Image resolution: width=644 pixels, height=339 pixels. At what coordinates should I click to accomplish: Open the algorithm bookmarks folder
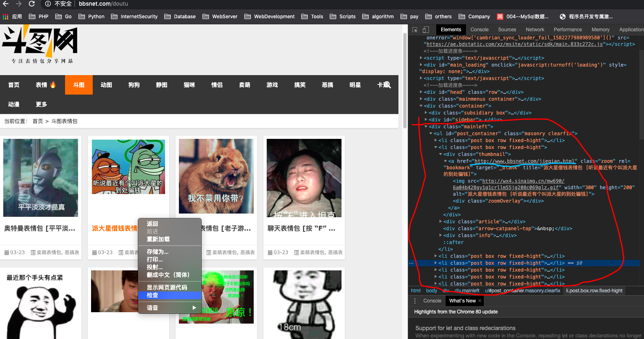(x=378, y=17)
